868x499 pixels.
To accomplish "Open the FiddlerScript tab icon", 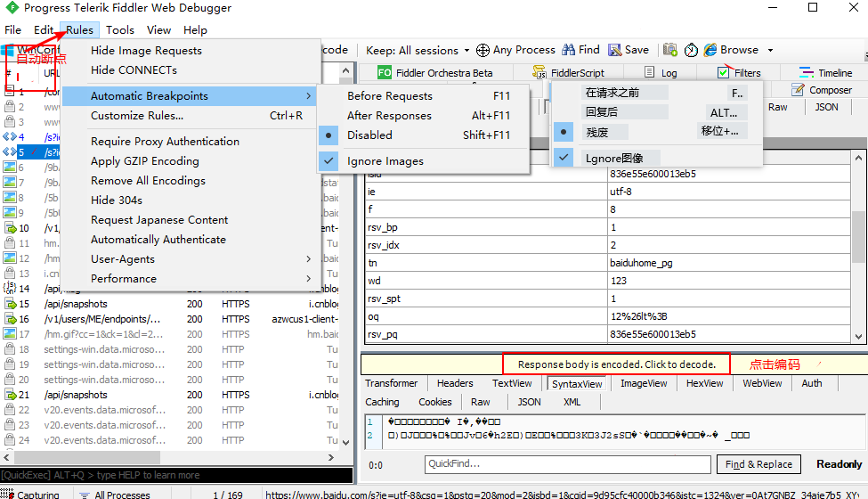I will tap(539, 72).
